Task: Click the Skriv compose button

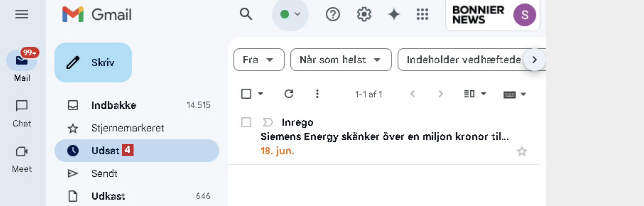Action: coord(93,62)
